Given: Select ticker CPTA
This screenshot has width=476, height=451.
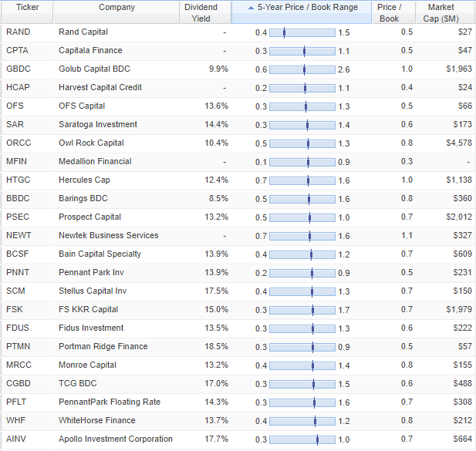Looking at the screenshot, I should point(17,50).
